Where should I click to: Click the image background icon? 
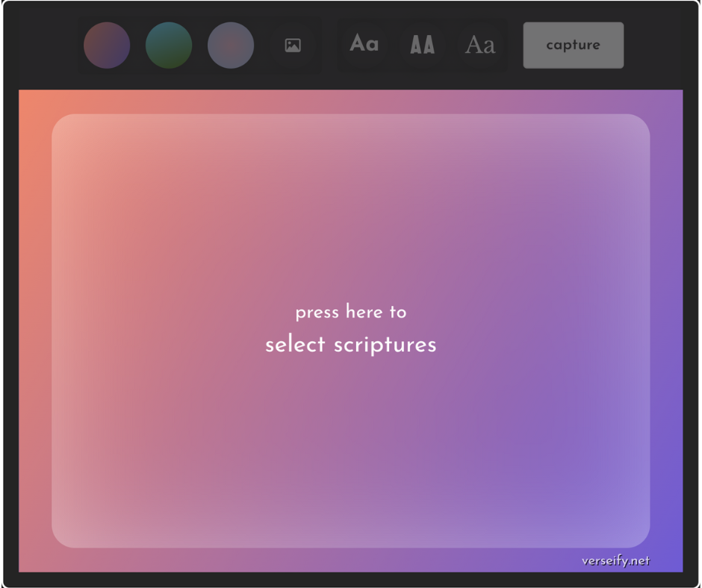click(x=293, y=46)
